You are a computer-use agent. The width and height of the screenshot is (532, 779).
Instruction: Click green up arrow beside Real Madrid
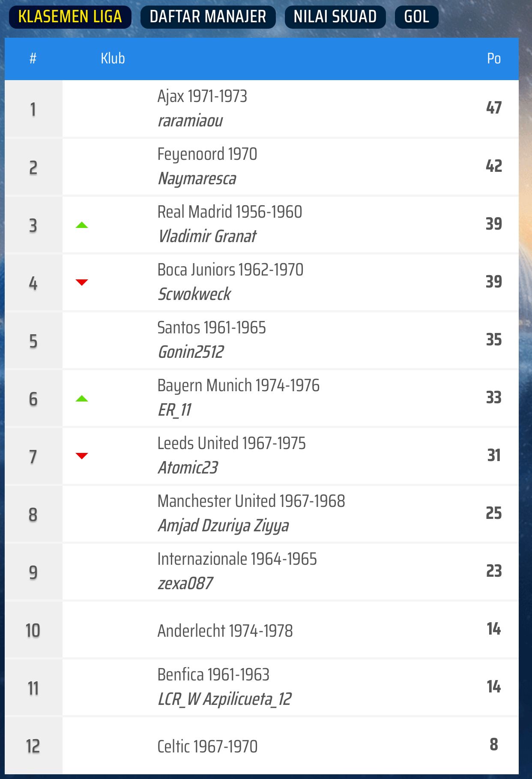click(x=81, y=225)
